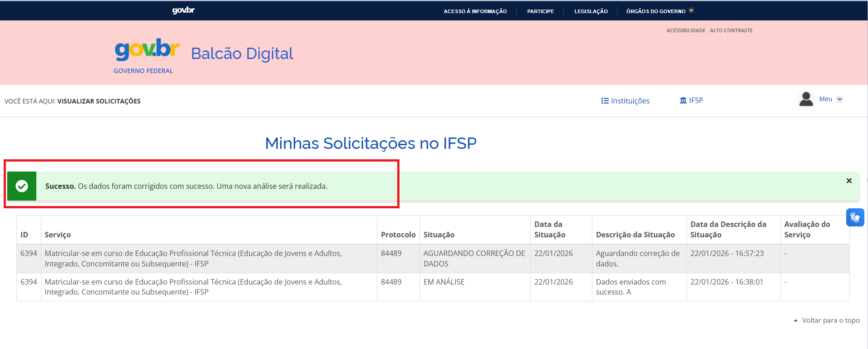Click the green success checkmark icon
Screen dimensions: 868x349
(22, 186)
